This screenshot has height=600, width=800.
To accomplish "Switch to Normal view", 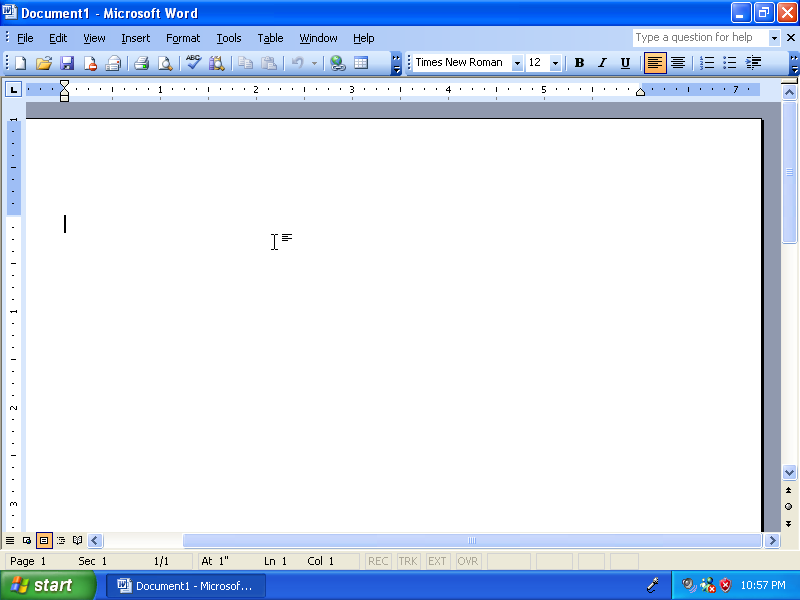I will click(10, 540).
